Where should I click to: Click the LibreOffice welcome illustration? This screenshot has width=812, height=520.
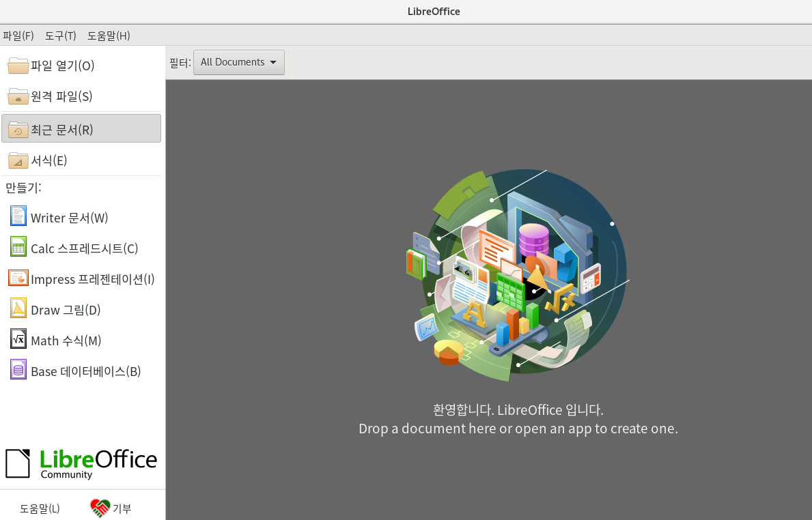(518, 274)
